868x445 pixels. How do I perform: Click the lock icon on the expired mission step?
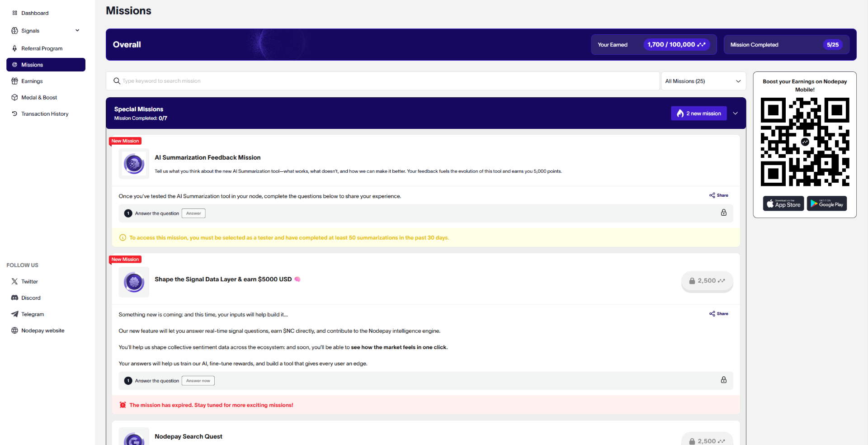(x=724, y=380)
